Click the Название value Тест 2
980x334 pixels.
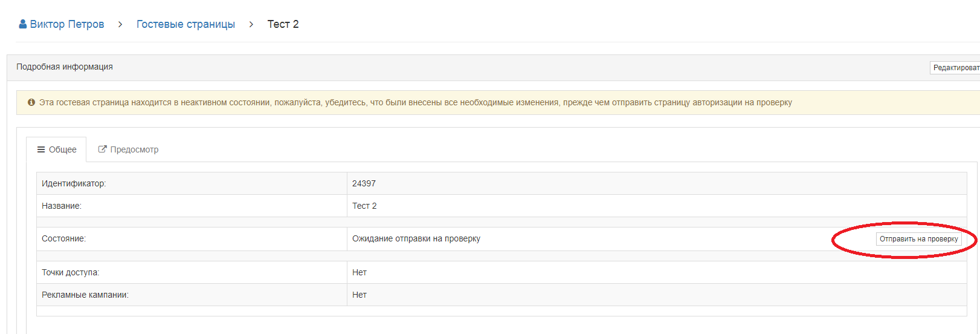(x=364, y=206)
